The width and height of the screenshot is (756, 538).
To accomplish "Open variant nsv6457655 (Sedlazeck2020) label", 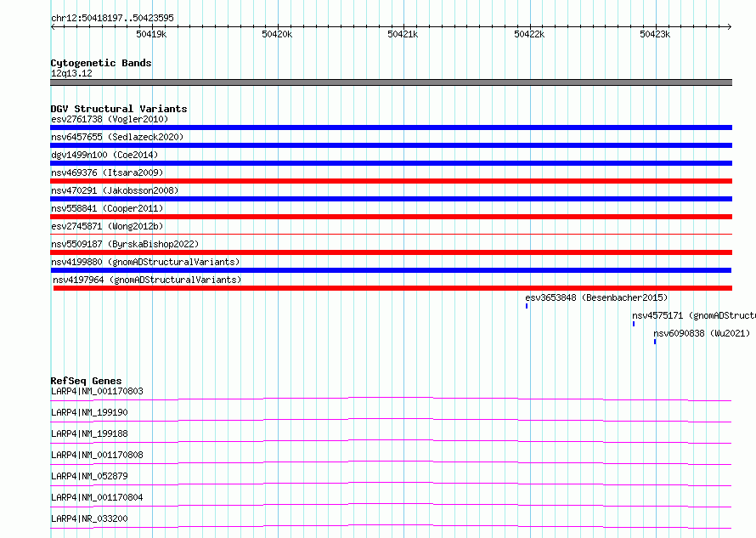I will (x=117, y=137).
